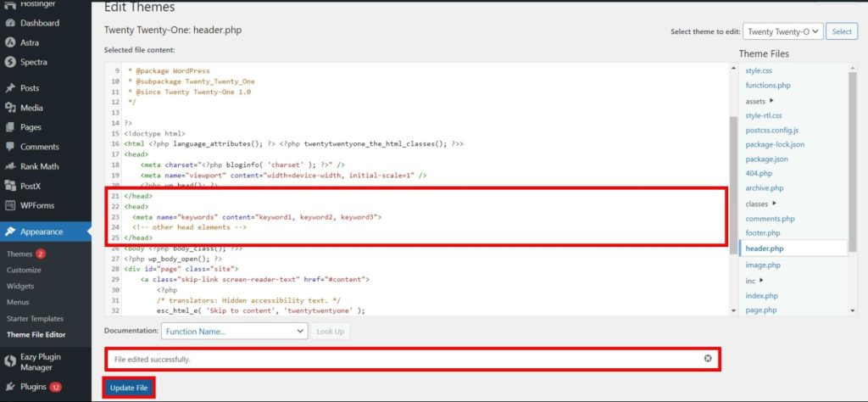Click the Spectra sidebar icon
Viewport: 868px width, 402px height.
(9, 62)
